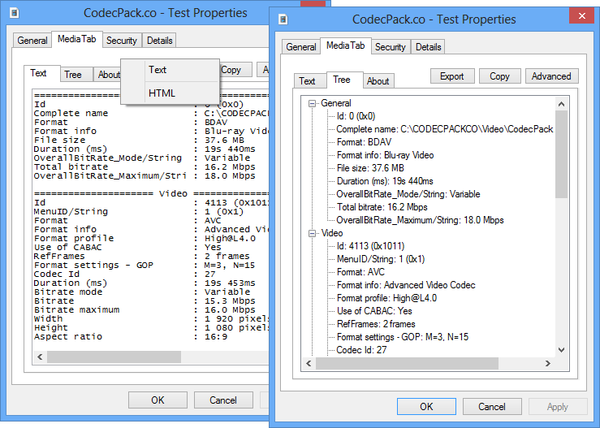
Task: Select 'Format profile: High@L4.0' tree row
Action: (386, 298)
